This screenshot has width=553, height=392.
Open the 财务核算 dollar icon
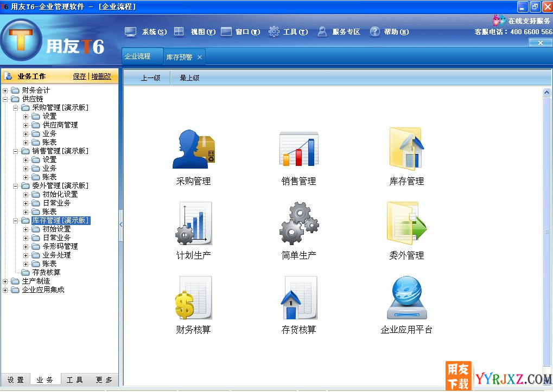(x=194, y=298)
